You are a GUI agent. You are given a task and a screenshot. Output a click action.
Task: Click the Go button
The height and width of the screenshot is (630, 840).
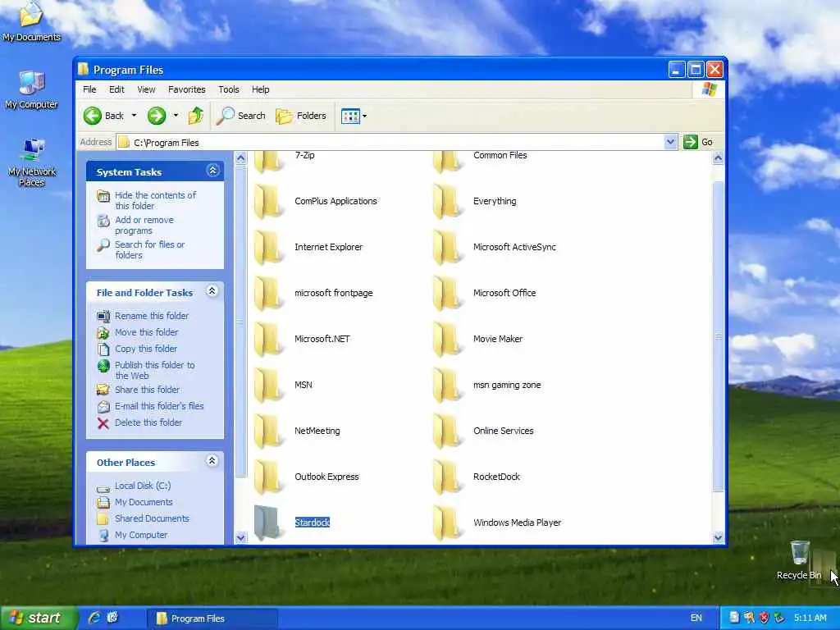point(699,142)
